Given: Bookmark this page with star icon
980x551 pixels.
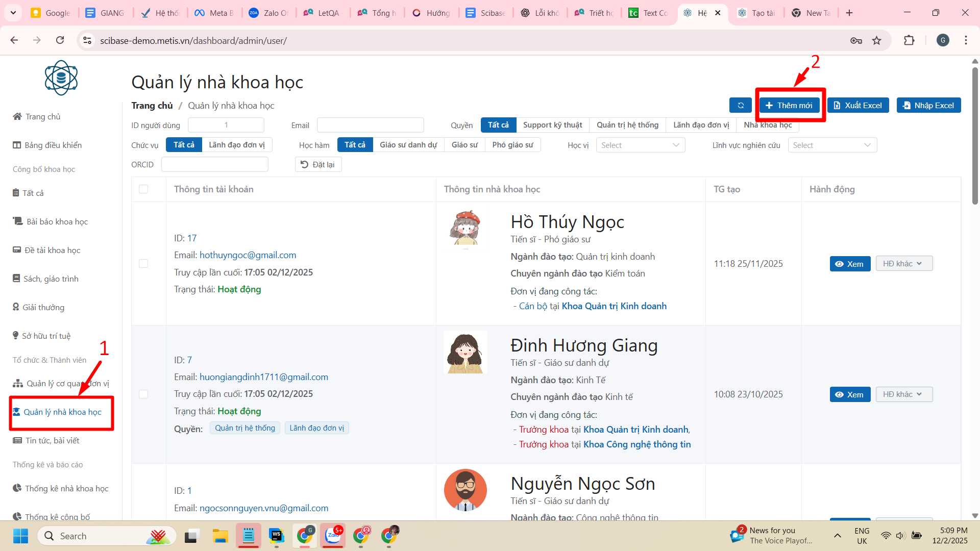Looking at the screenshot, I should [876, 40].
